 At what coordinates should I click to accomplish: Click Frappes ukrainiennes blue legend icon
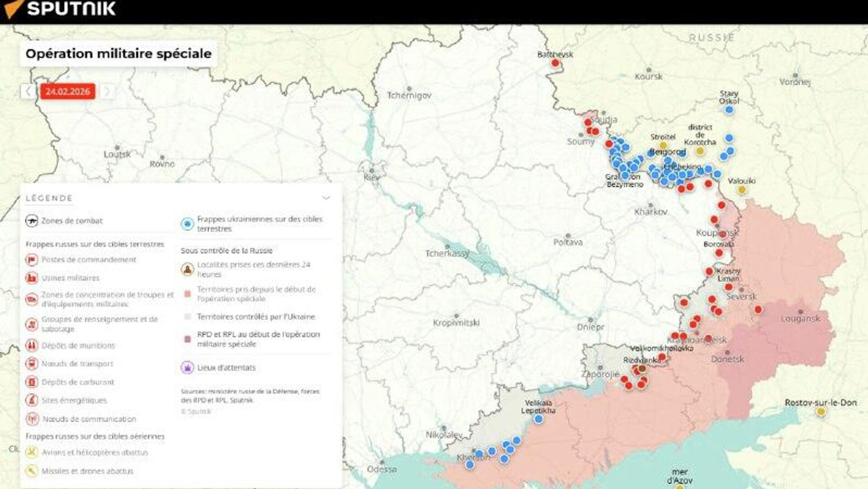[187, 223]
